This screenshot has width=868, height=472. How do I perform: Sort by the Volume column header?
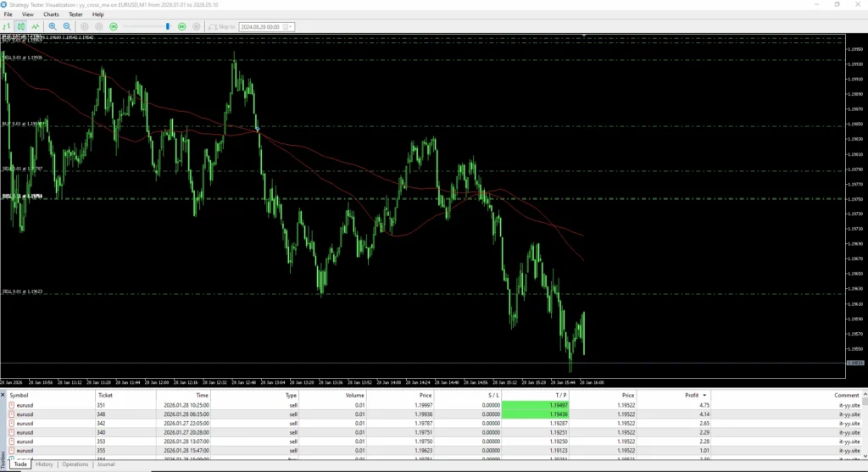(332, 395)
